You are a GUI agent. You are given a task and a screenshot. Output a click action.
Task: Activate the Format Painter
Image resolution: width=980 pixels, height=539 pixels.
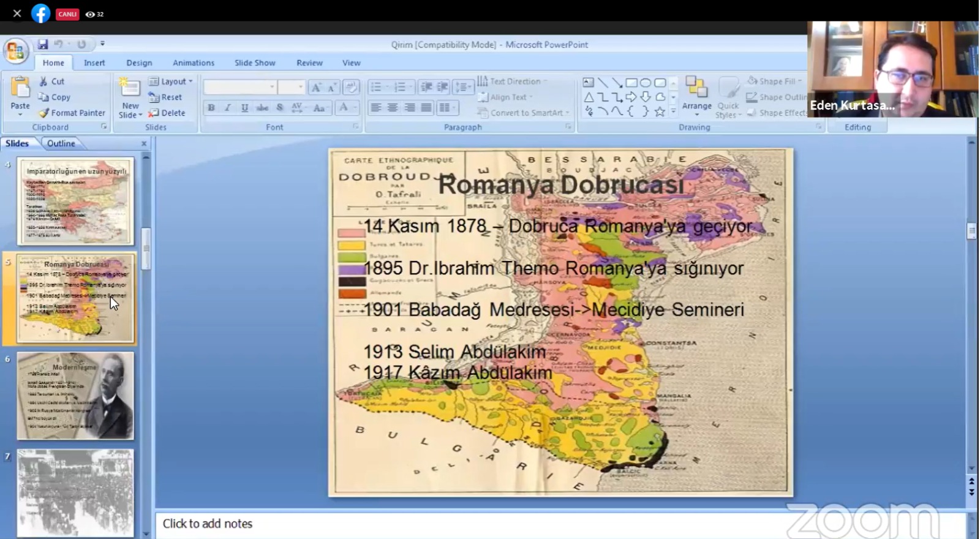tap(72, 113)
